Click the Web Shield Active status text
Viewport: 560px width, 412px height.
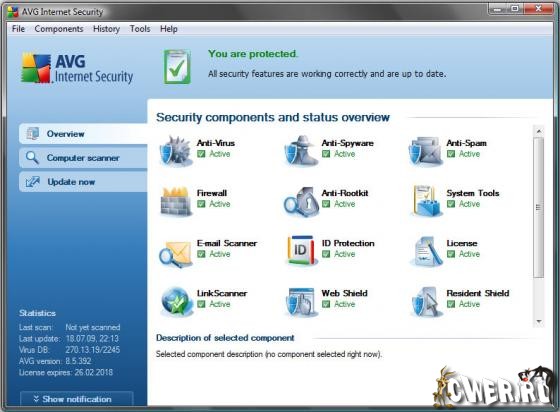click(x=344, y=304)
